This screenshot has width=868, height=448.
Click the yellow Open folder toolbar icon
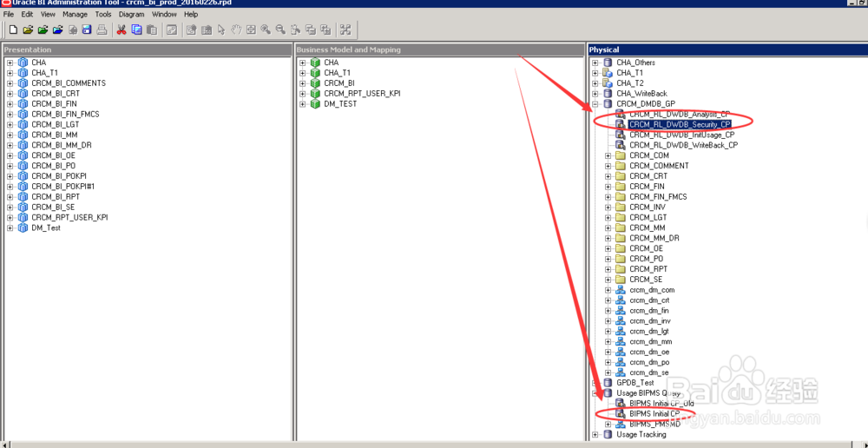[28, 30]
